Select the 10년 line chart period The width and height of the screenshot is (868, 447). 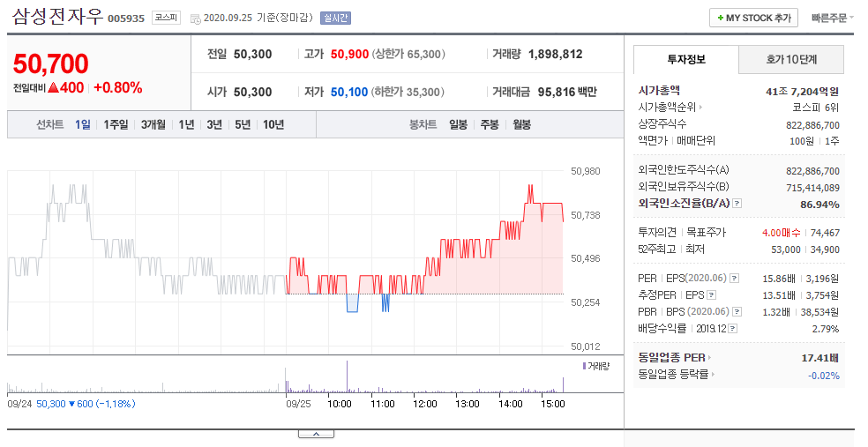tap(273, 124)
